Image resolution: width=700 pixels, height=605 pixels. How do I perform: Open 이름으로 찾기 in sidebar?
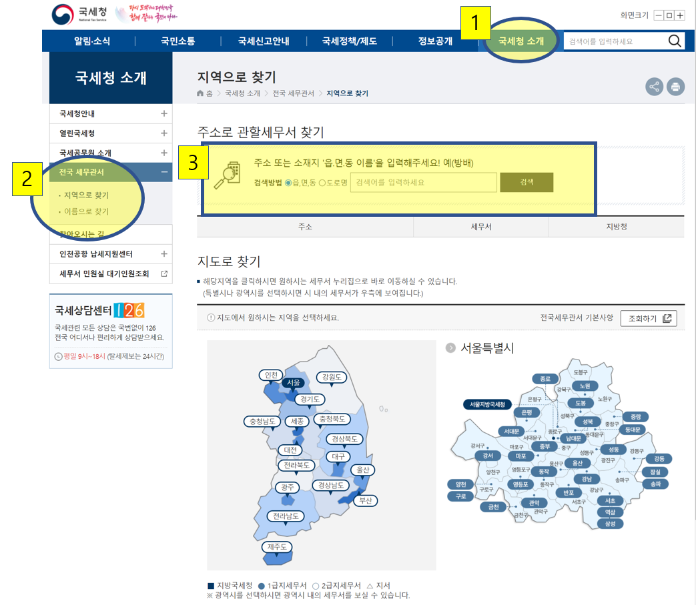(x=86, y=211)
